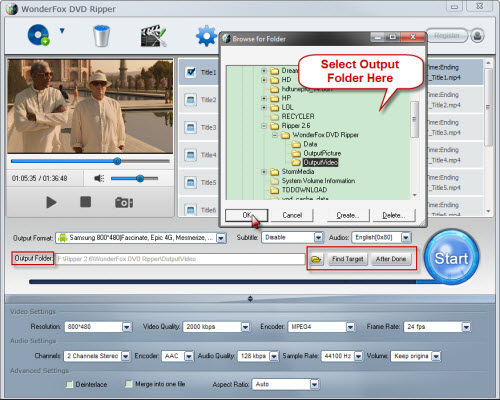Collapse the Ripper 2.6 folder node
500x400 pixels.
[x=264, y=126]
